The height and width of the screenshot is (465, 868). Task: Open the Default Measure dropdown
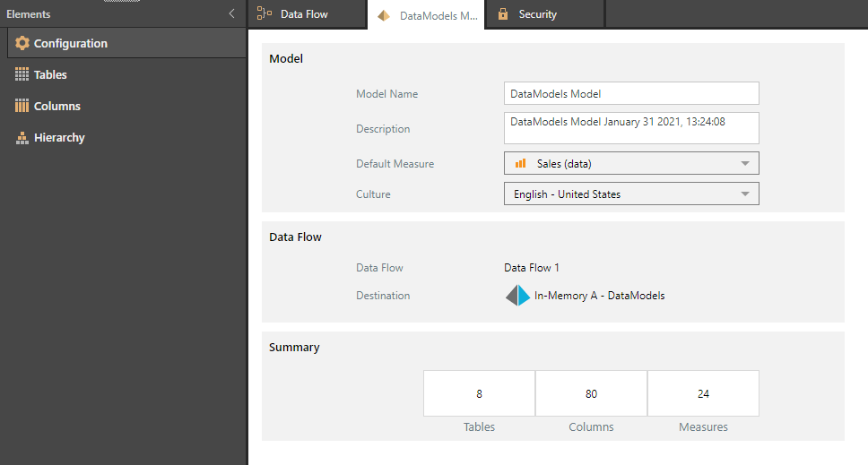tap(631, 164)
